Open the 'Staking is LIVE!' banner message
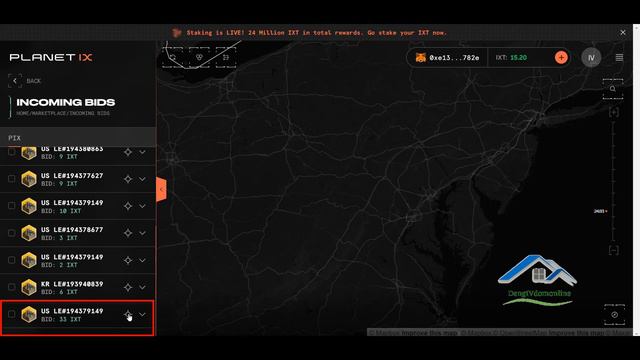The width and height of the screenshot is (640, 360). tap(317, 33)
